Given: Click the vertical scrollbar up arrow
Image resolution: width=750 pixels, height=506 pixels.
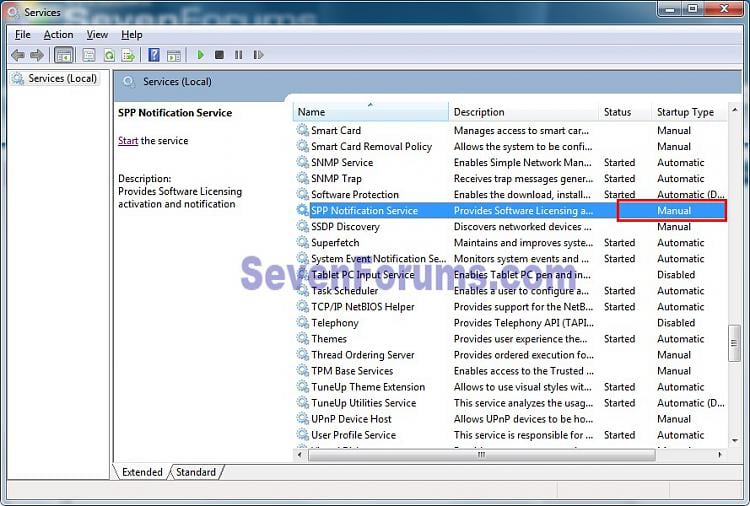Looking at the screenshot, I should 734,110.
